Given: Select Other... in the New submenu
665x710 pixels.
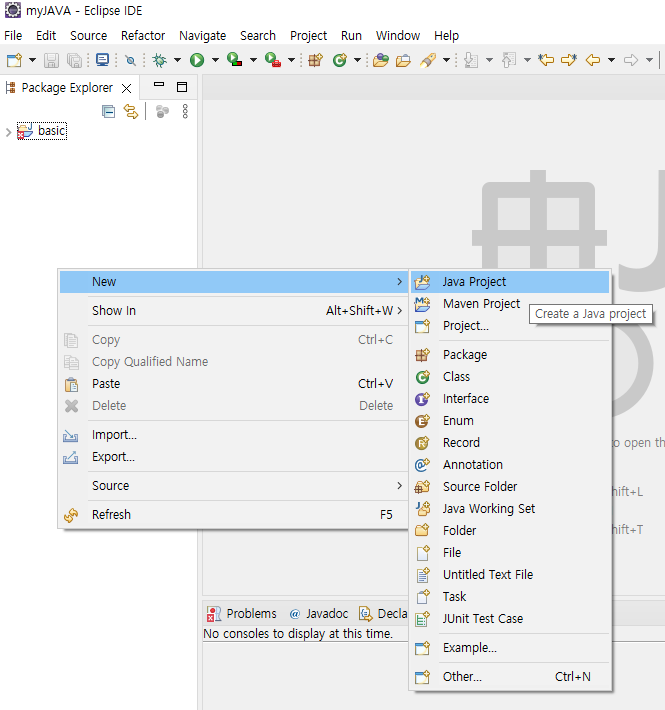Looking at the screenshot, I should click(510, 676).
